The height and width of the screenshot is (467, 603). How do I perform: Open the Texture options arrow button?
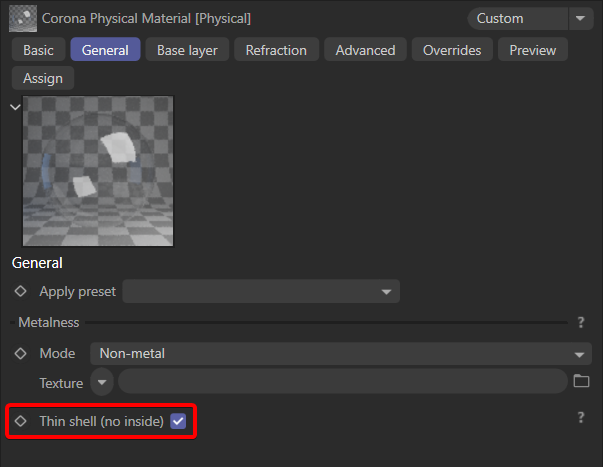102,382
